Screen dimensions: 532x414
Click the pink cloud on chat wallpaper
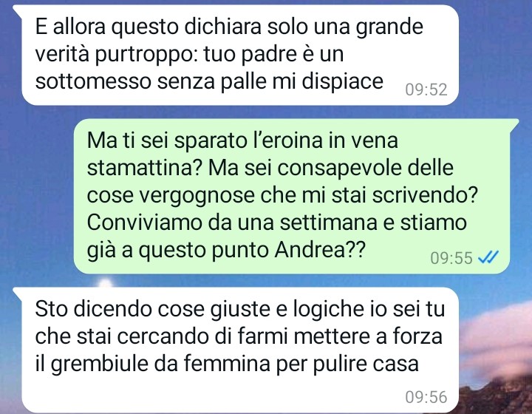(x=497, y=343)
